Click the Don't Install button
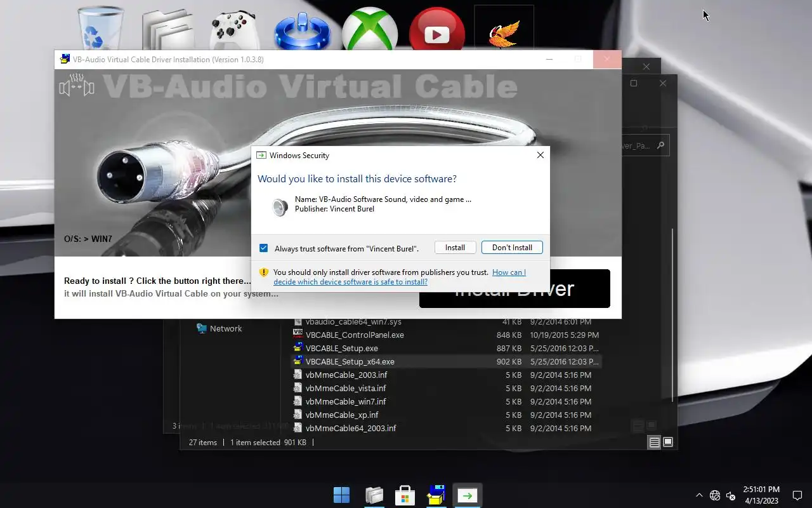Image resolution: width=812 pixels, height=508 pixels. [x=512, y=248]
